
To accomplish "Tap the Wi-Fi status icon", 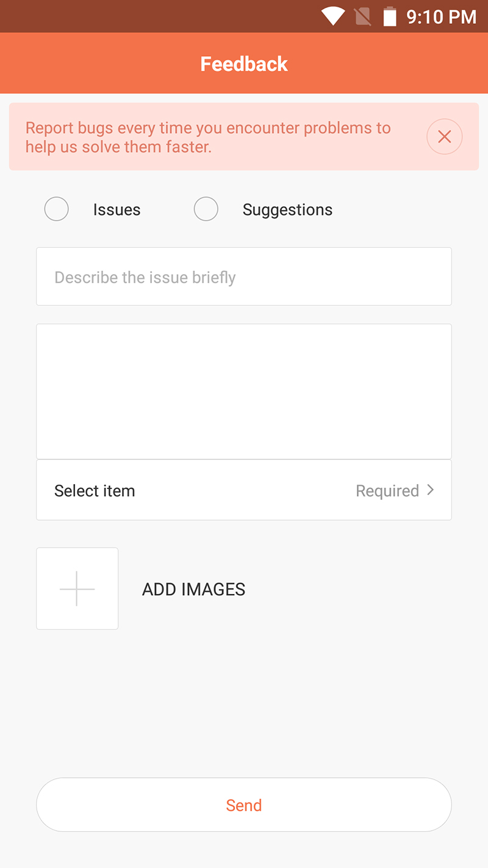I will 333,16.
